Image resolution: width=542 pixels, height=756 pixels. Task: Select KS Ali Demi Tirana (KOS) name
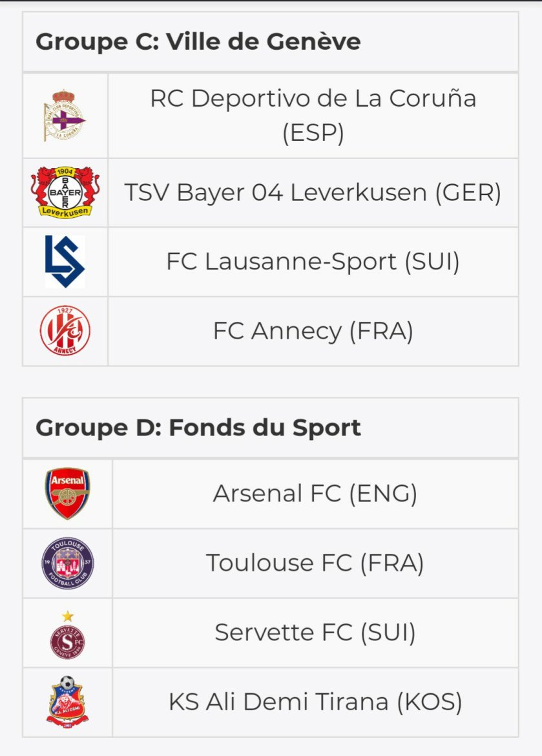pos(315,702)
